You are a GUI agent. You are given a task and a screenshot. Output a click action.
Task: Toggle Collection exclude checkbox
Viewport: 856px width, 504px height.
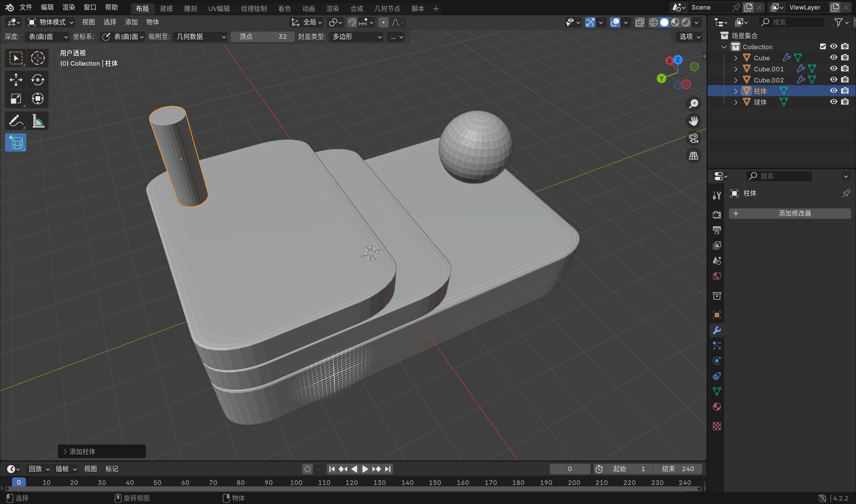tap(823, 47)
